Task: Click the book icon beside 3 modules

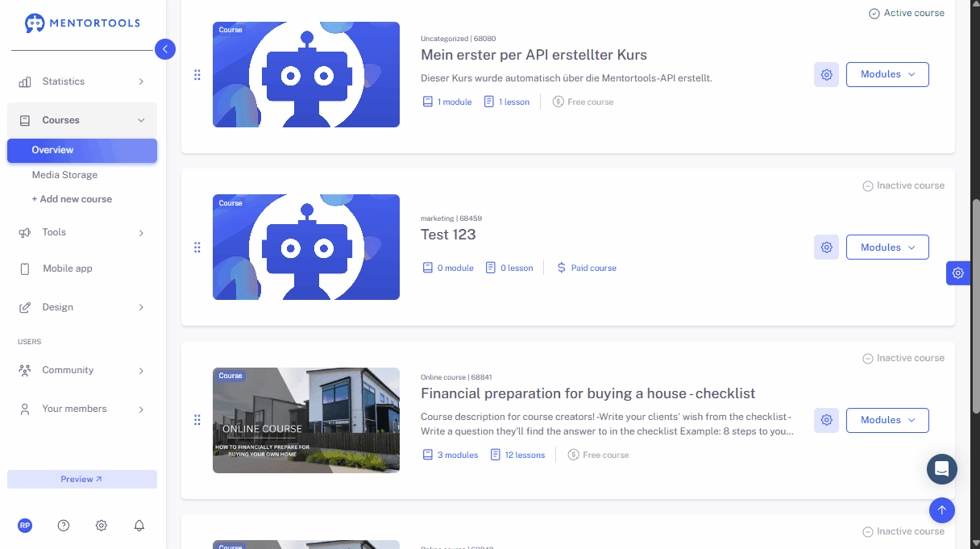Action: [x=428, y=455]
